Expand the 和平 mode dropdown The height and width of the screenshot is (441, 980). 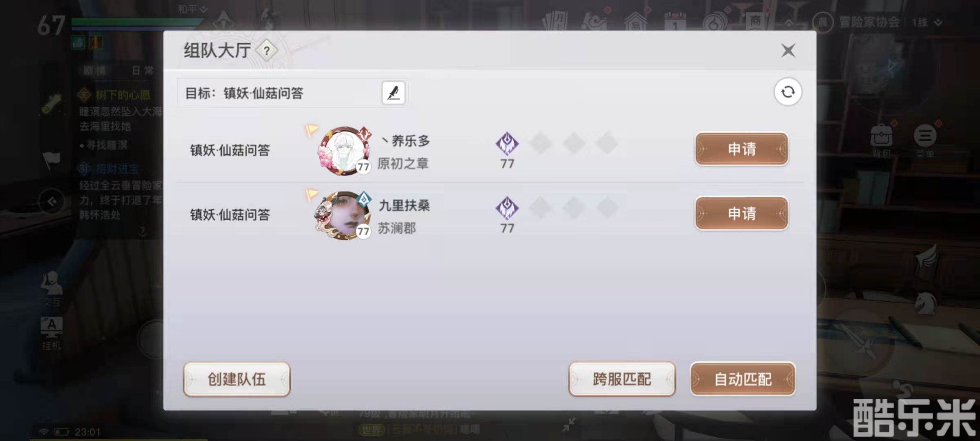193,9
